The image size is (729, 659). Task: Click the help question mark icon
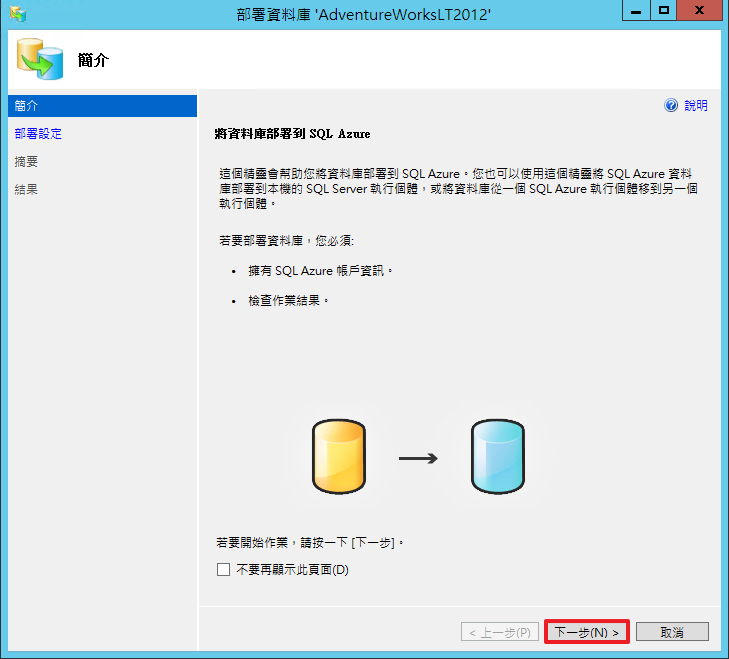[x=671, y=106]
